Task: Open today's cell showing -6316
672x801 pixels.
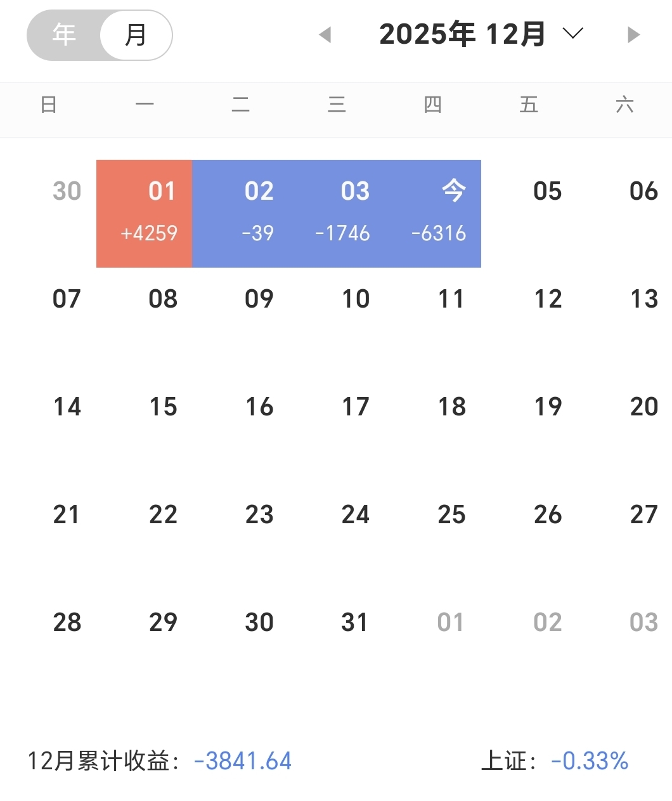Action: point(433,213)
